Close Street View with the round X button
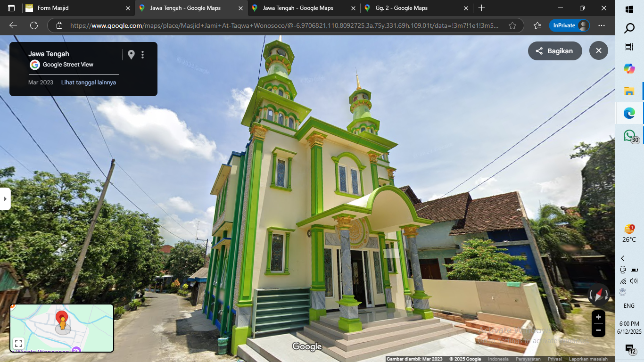 point(598,51)
